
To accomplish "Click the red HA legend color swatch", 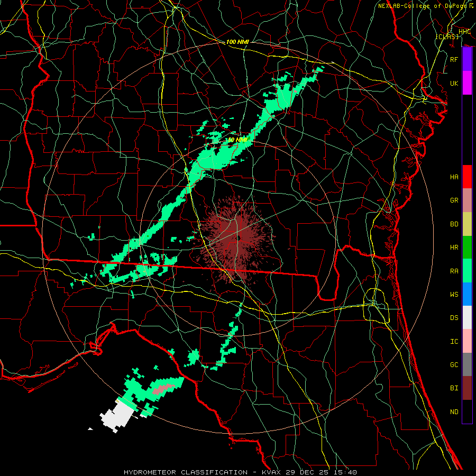I will coord(467,177).
